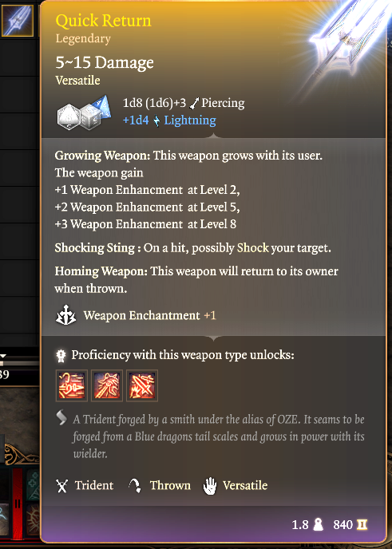The width and height of the screenshot is (392, 549).
Task: Click the trident inventory slot icon
Action: click(18, 20)
